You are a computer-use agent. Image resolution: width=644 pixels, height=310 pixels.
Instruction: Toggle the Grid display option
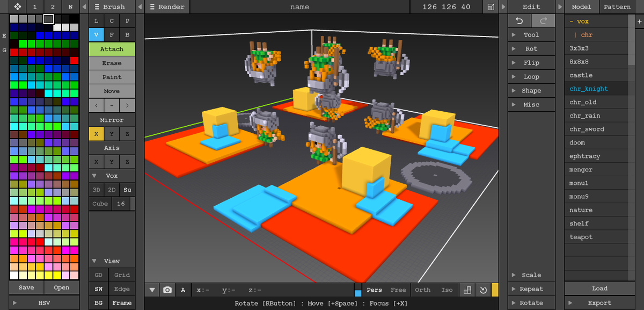[122, 275]
